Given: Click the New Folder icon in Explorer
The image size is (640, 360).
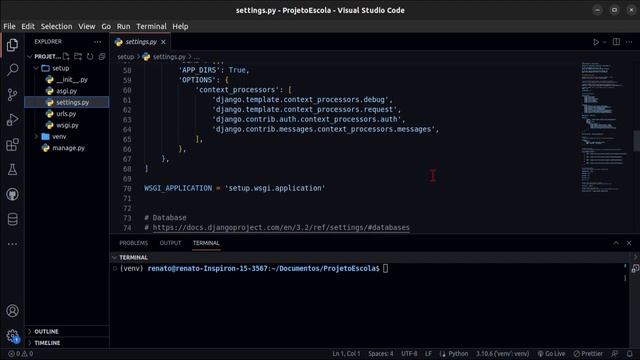Looking at the screenshot, I should (78, 56).
